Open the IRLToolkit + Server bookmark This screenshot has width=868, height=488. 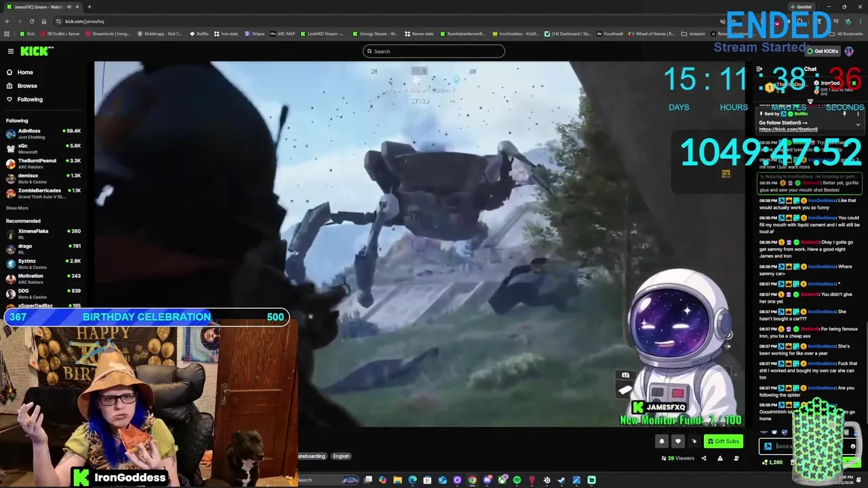coord(60,33)
